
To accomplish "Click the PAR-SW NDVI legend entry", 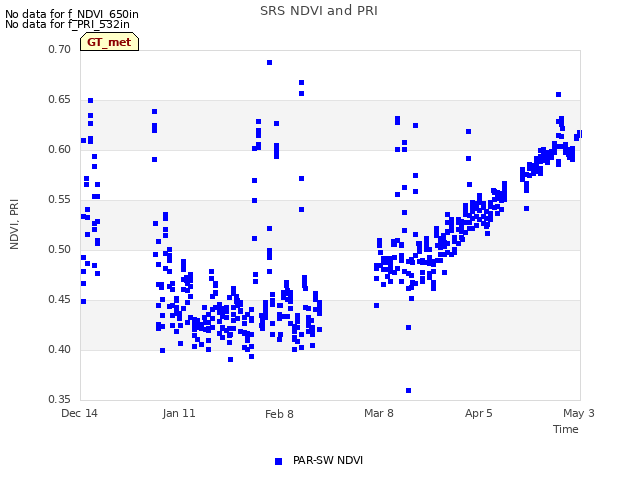I will tap(319, 460).
